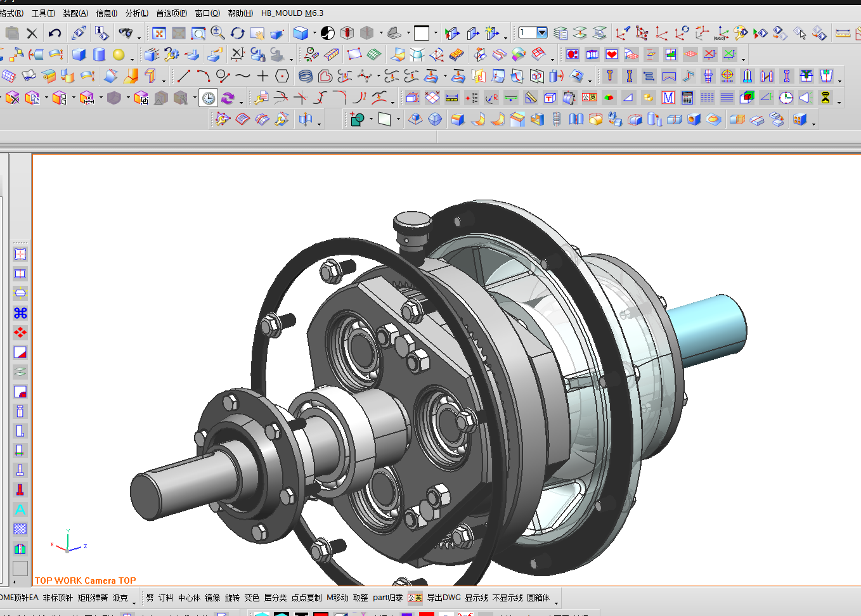Open the 首选项(P) menu
The height and width of the screenshot is (616, 861).
pos(172,13)
